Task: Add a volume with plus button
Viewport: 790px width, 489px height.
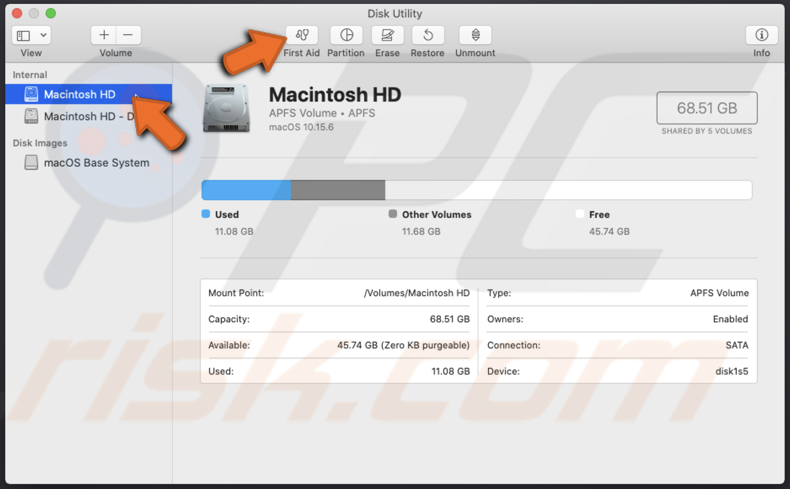Action: (104, 35)
